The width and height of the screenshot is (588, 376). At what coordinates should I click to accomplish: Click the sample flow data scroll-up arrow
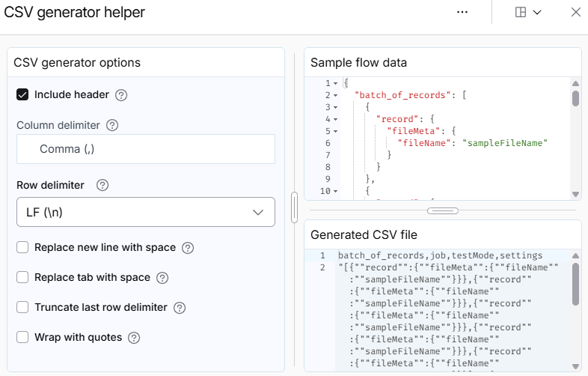pos(575,83)
